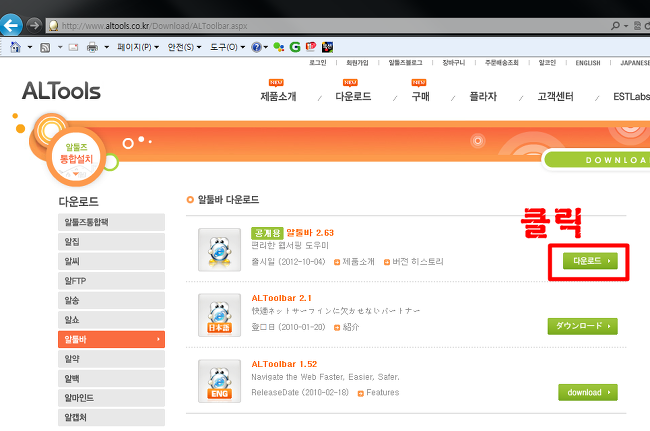Viewport: 650px width, 431px height.
Task: Open the ESTLabs navigation tab
Action: coord(631,97)
